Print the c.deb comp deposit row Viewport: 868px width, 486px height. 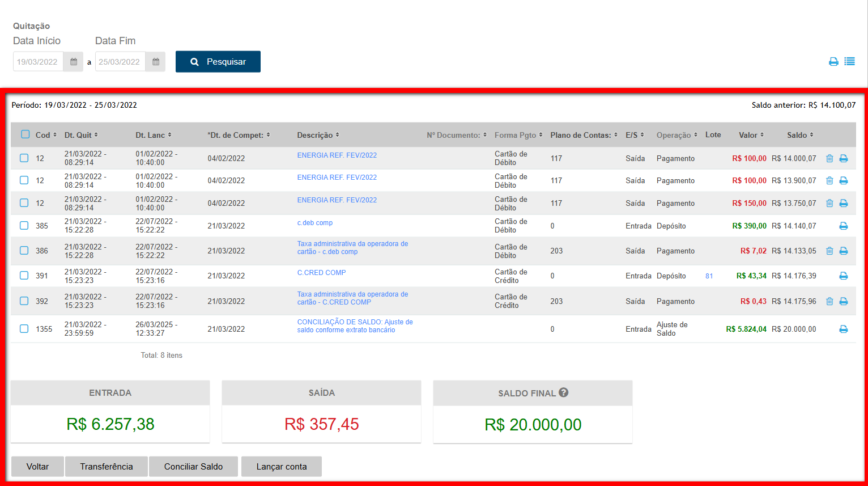(x=843, y=226)
